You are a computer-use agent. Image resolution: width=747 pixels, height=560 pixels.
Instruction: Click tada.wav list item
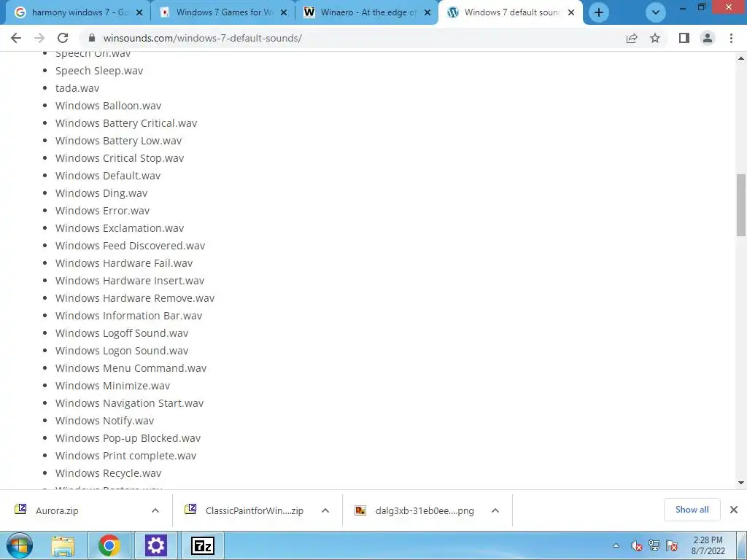(x=77, y=88)
